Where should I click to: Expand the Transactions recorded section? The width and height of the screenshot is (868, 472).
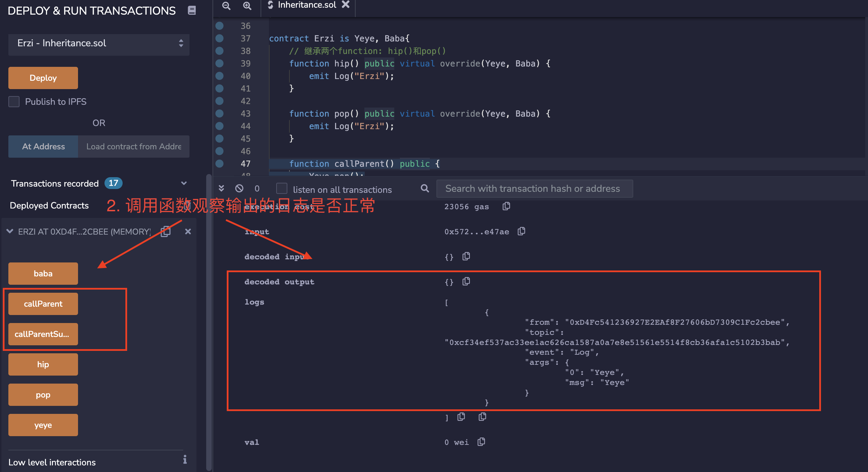pyautogui.click(x=184, y=183)
